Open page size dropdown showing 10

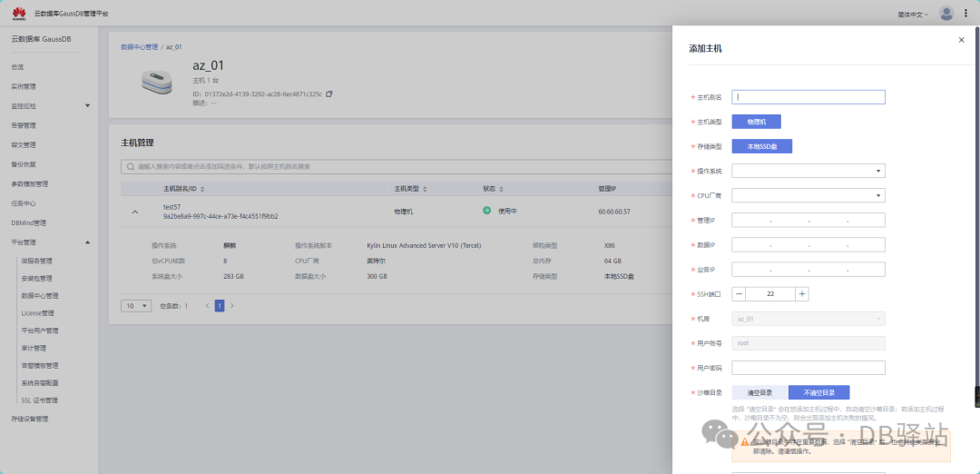136,306
